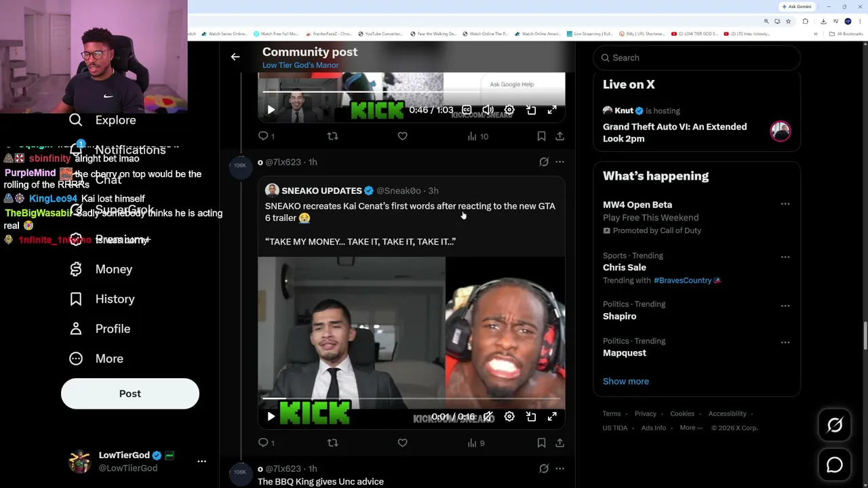
Task: Toggle captions on the first video
Action: [467, 110]
